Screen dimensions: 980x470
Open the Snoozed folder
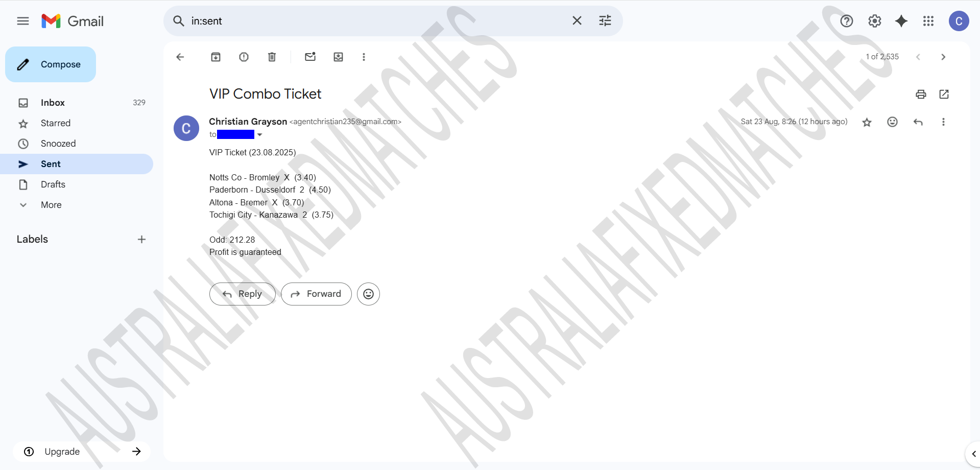pos(77,144)
